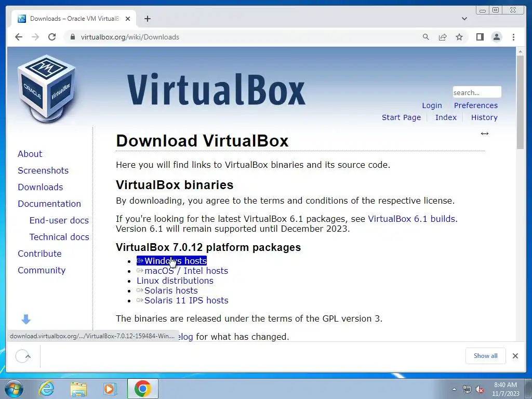532x399 pixels.
Task: Open the Login link
Action: pyautogui.click(x=432, y=105)
